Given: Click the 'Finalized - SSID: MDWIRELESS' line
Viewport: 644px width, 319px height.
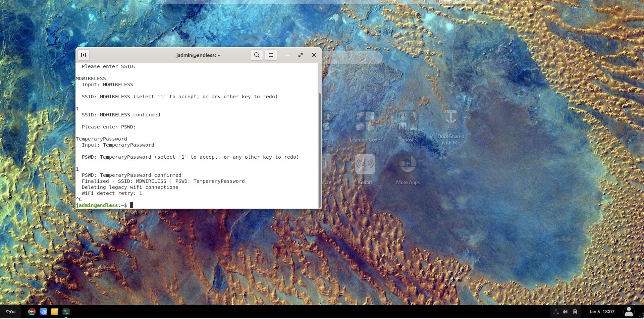Looking at the screenshot, I should [163, 181].
